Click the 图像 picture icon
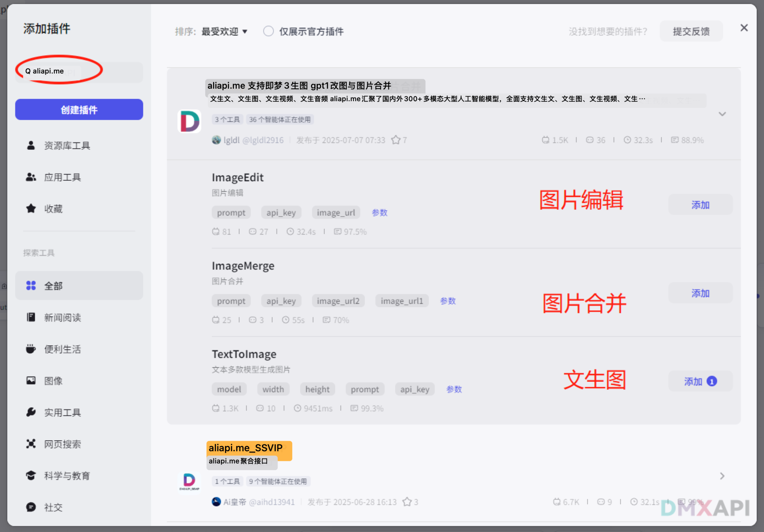The image size is (764, 532). [x=31, y=380]
